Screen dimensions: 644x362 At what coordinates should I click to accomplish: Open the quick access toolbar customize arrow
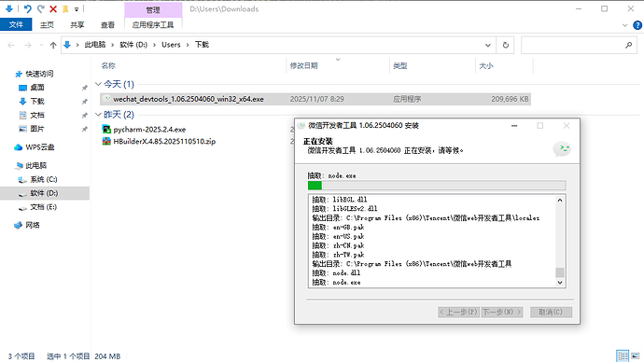(x=77, y=9)
